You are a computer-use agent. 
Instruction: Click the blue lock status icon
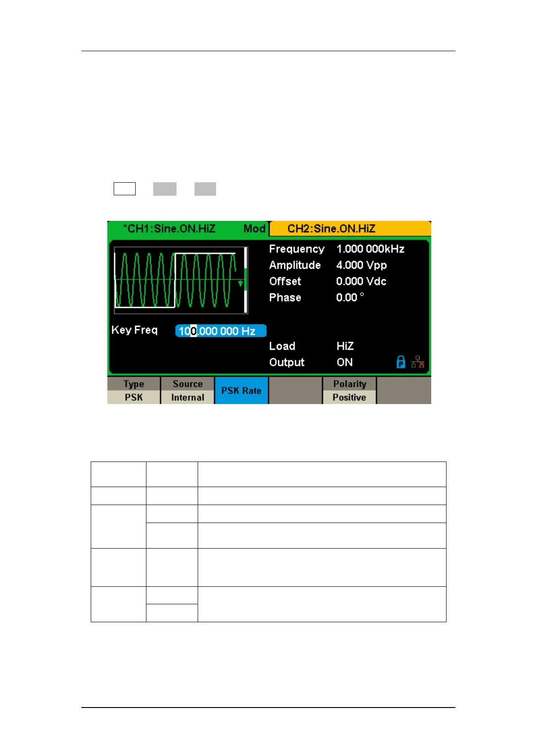(401, 362)
